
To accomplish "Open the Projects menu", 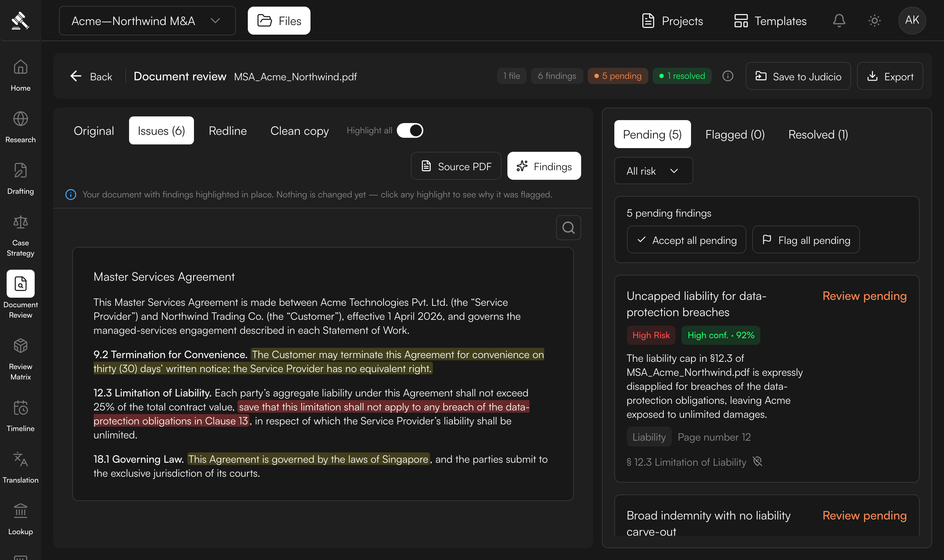I will (x=673, y=21).
